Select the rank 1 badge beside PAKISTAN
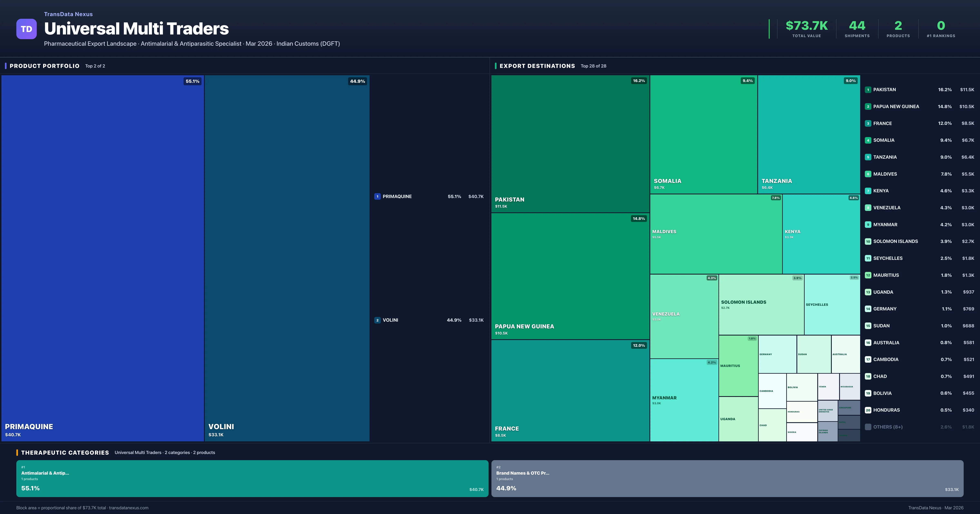Image resolution: width=980 pixels, height=514 pixels. click(x=868, y=90)
